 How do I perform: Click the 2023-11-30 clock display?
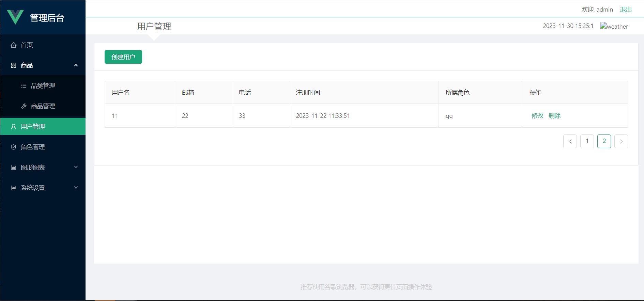[568, 26]
